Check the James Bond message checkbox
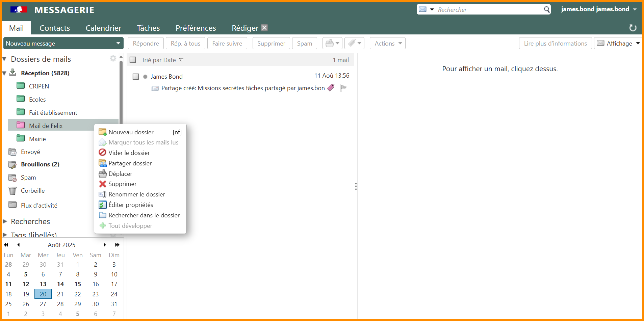Image resolution: width=644 pixels, height=321 pixels. click(x=136, y=77)
